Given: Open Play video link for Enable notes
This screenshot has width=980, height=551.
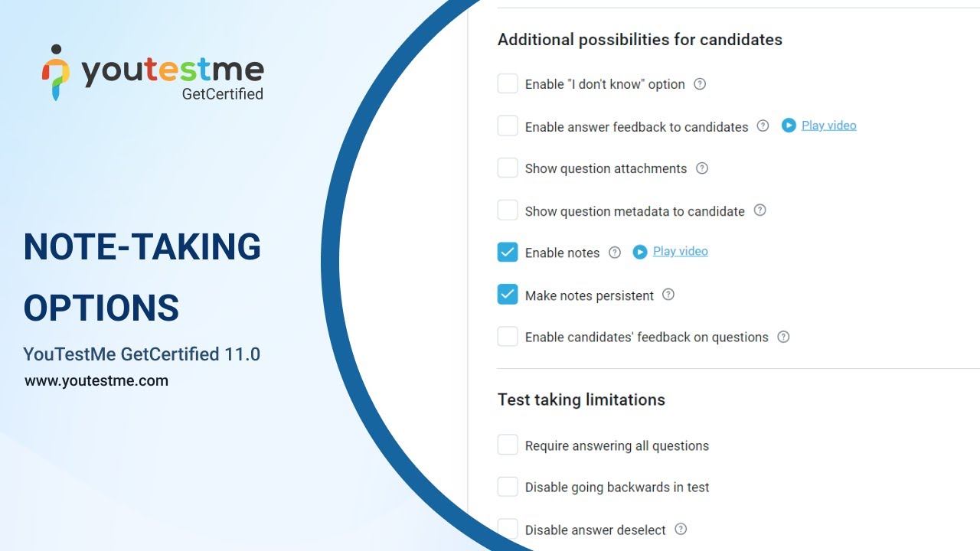Looking at the screenshot, I should point(680,251).
